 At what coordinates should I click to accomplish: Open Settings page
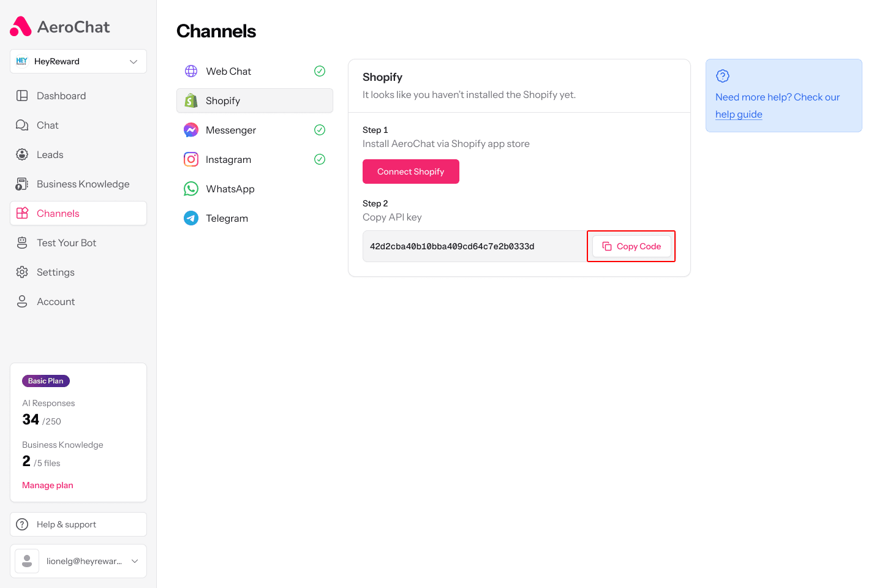point(78,272)
